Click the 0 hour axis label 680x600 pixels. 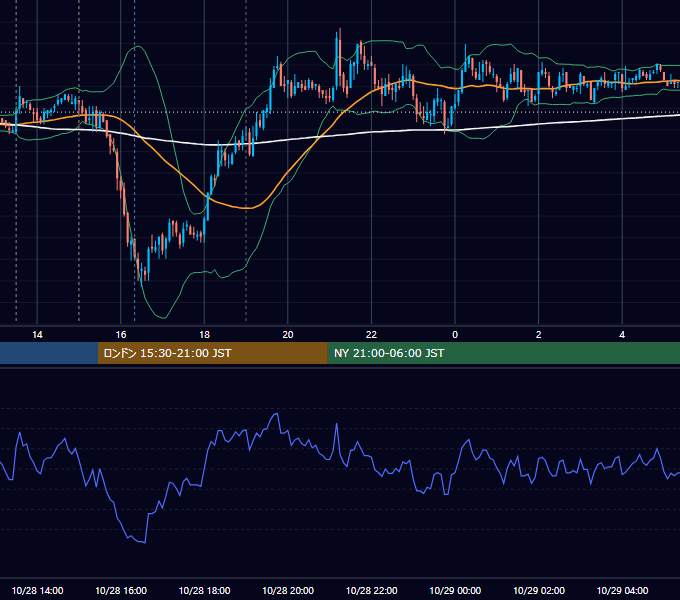(455, 335)
